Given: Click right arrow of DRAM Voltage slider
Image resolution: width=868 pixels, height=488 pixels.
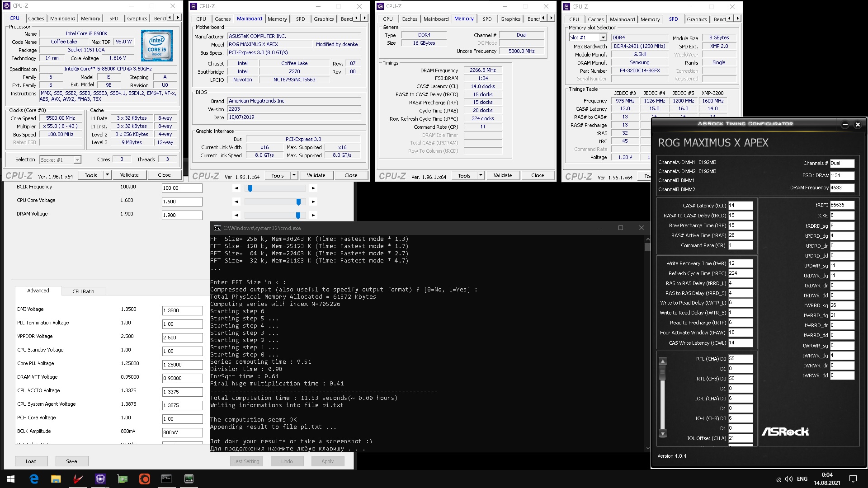Looking at the screenshot, I should tap(313, 215).
